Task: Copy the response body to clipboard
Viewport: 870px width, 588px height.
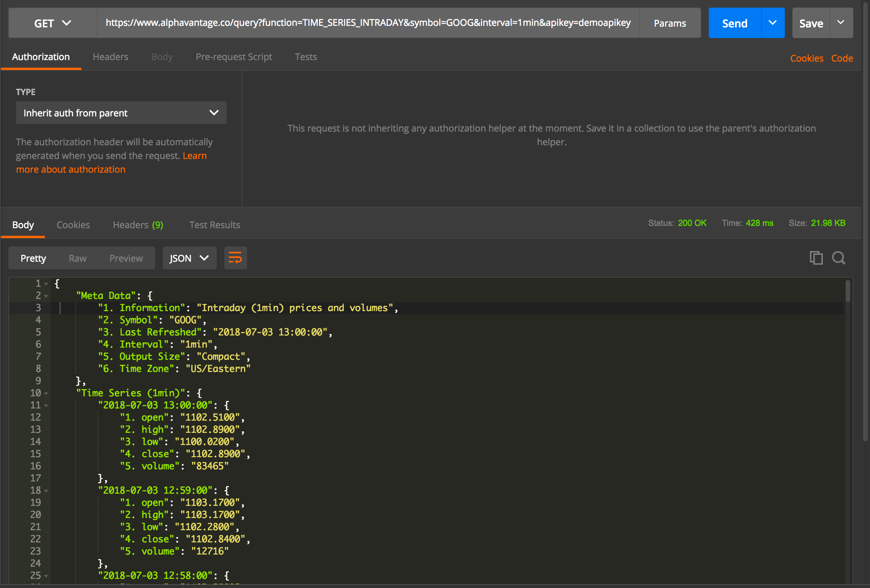Action: (x=816, y=258)
